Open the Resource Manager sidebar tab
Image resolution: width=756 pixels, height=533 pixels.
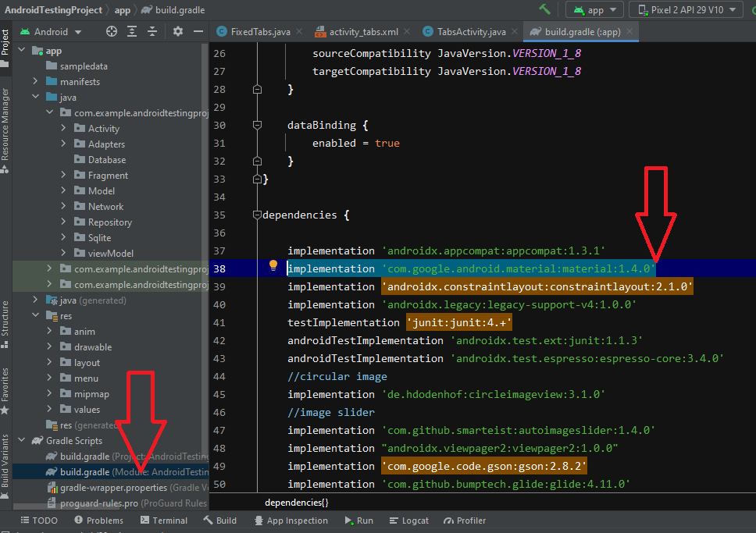[5, 130]
